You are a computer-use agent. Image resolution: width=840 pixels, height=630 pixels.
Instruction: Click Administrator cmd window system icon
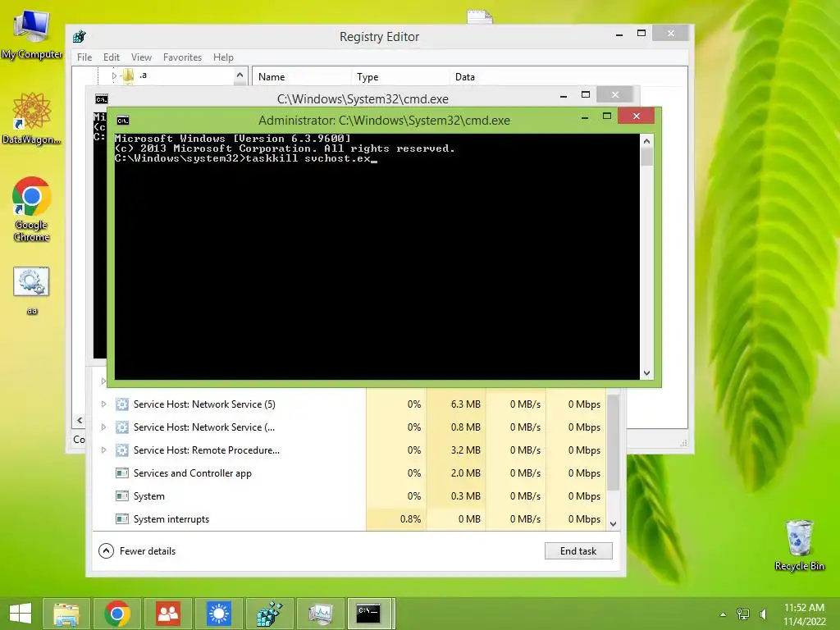[123, 121]
